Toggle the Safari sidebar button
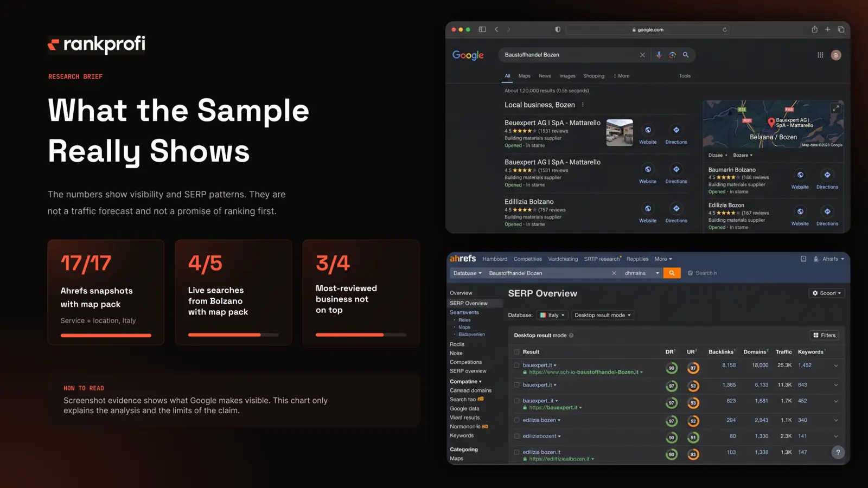Screen dimensions: 868x488 pos(482,29)
